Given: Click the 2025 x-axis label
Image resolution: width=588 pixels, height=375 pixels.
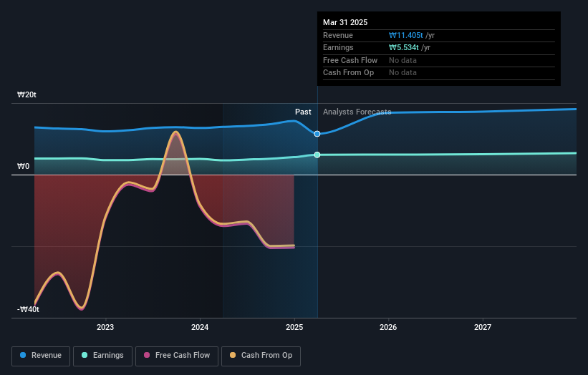Looking at the screenshot, I should click(x=294, y=328).
